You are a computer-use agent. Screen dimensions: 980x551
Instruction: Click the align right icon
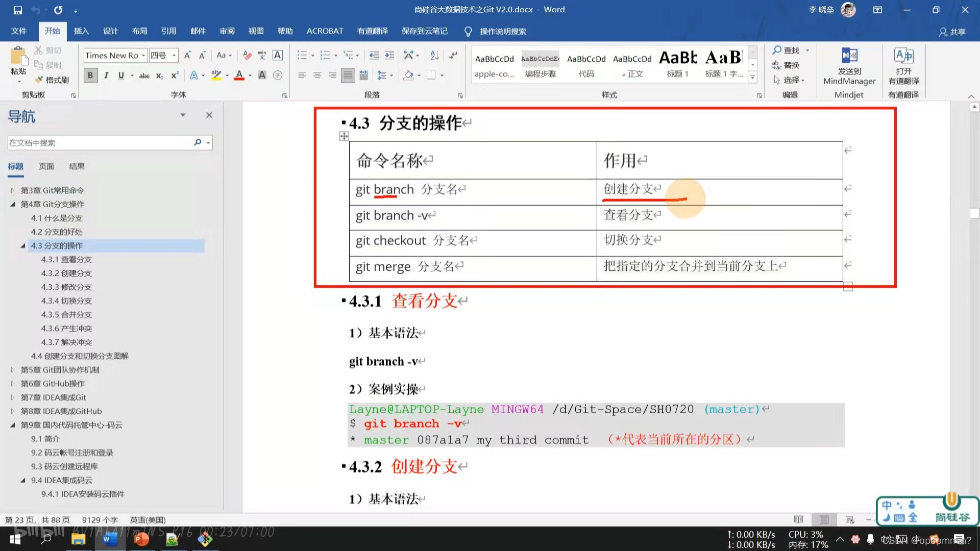[333, 76]
